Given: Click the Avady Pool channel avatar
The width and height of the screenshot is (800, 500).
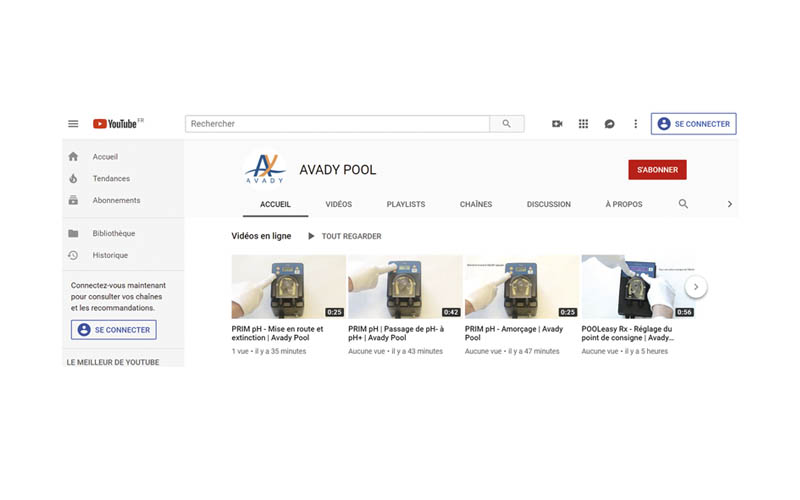Looking at the screenshot, I should click(265, 170).
